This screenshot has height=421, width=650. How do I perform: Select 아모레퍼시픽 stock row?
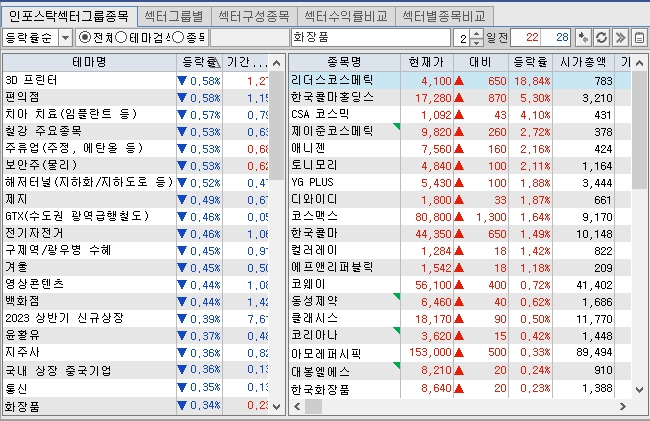click(460, 353)
